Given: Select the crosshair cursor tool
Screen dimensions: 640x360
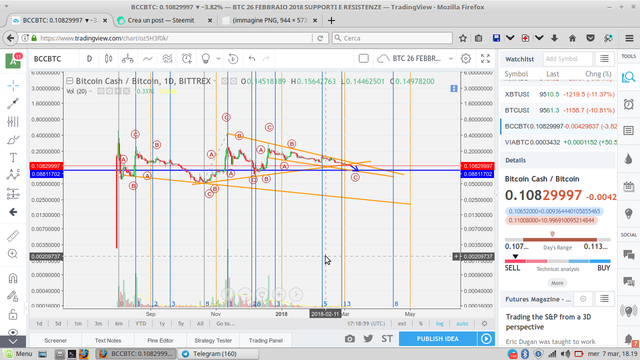Looking at the screenshot, I should tap(13, 86).
